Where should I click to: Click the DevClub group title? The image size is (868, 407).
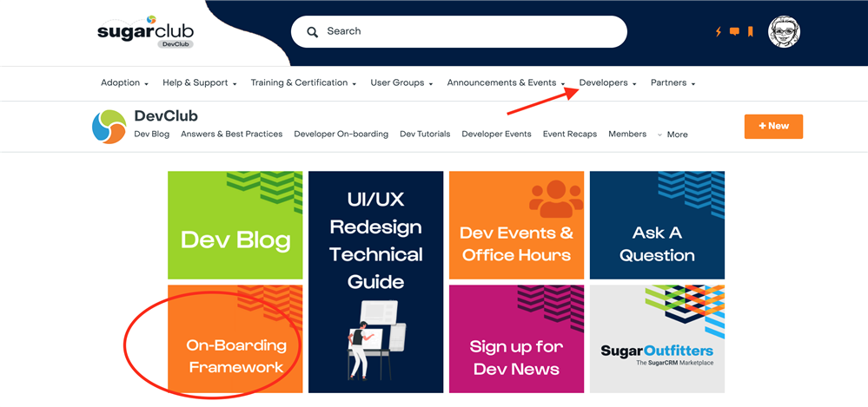(166, 116)
